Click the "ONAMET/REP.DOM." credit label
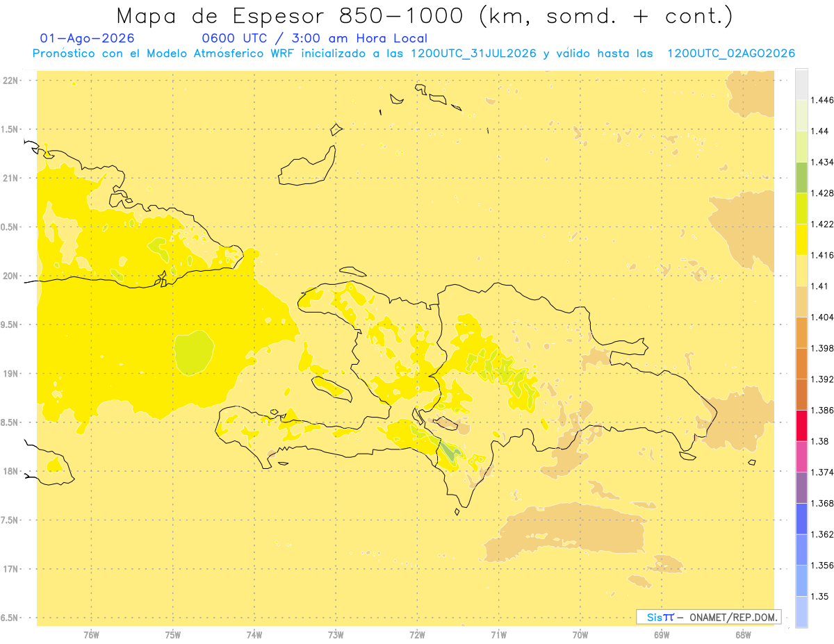This screenshot has width=834, height=644. pos(733,617)
